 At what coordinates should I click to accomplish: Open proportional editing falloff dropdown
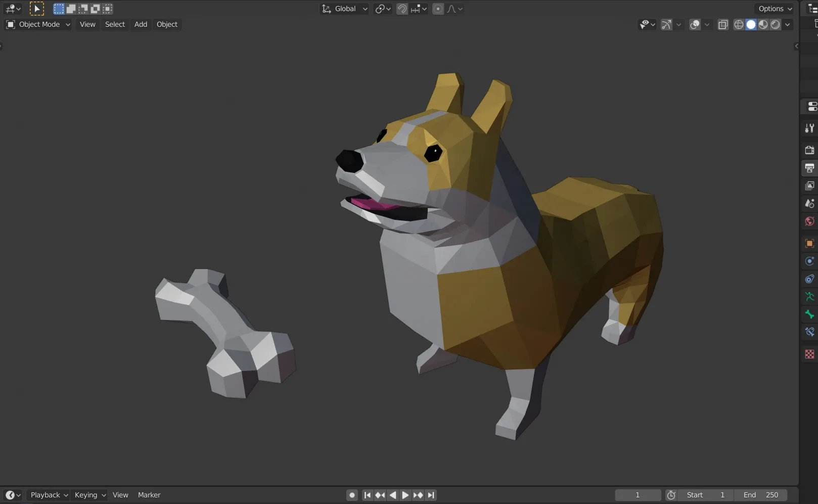pyautogui.click(x=455, y=9)
